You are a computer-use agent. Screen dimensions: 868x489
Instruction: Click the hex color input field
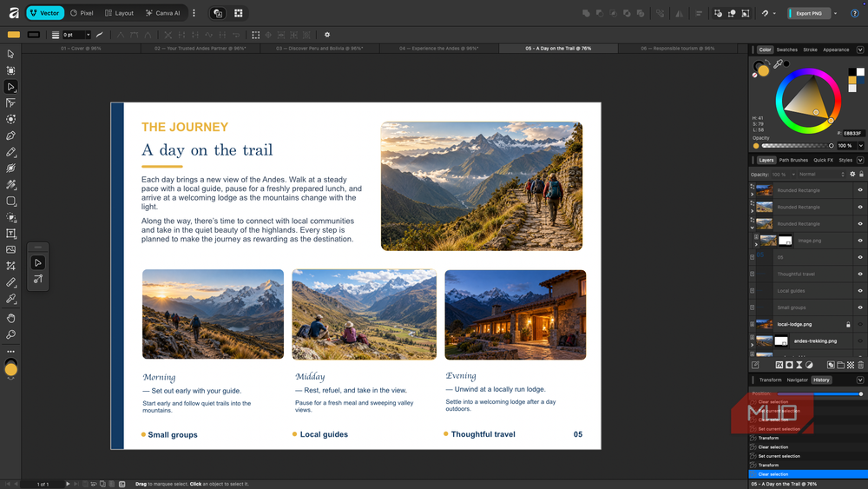853,134
